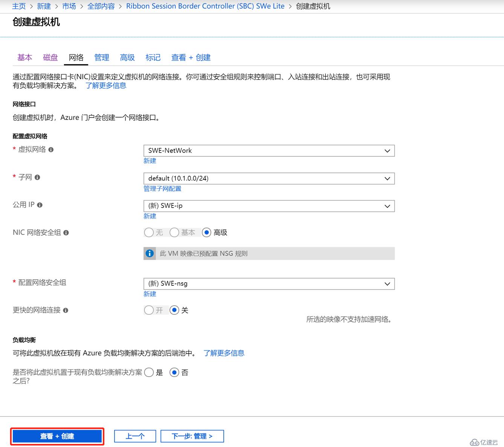Click 创建虚拟机 breadcrumb text
The height and width of the screenshot is (447, 504).
tap(313, 6)
